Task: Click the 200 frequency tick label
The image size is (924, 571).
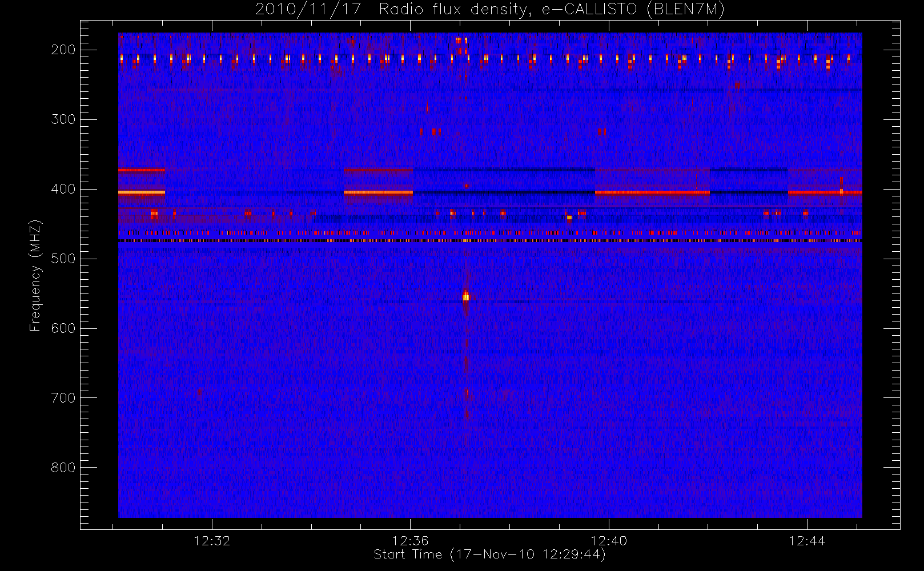Action: [x=63, y=50]
